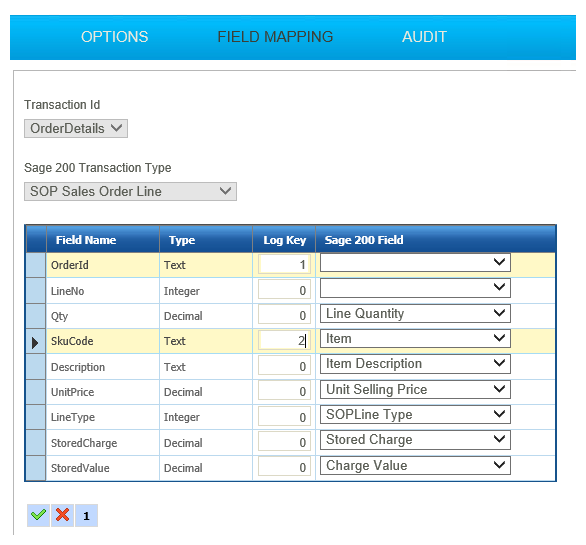Sort by the Field Name column header
The image size is (586, 545).
[86, 240]
